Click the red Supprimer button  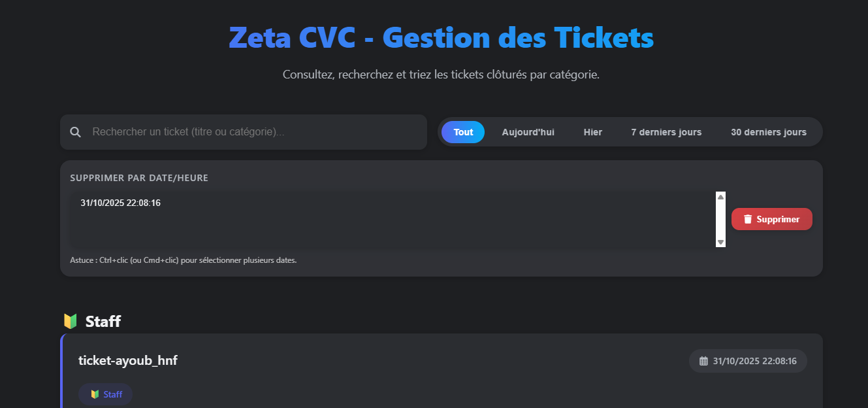(771, 219)
